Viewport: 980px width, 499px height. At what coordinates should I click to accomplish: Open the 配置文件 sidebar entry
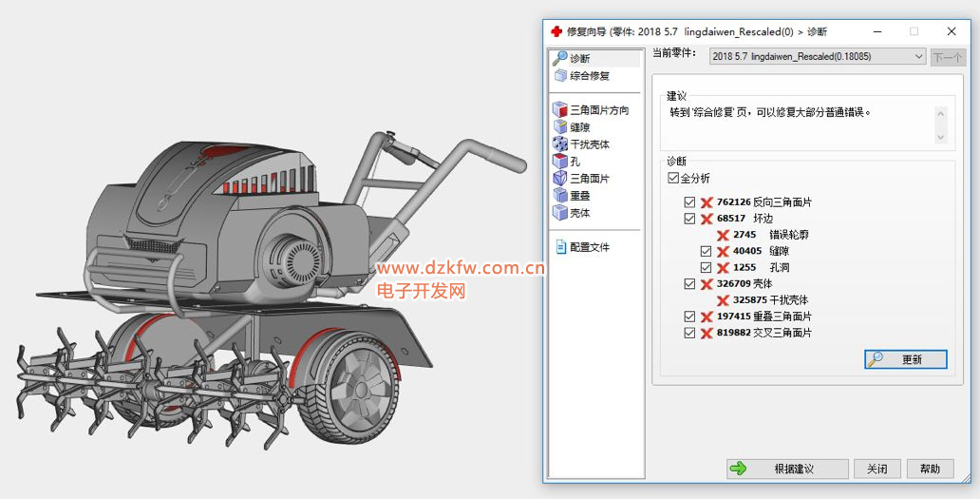click(589, 247)
